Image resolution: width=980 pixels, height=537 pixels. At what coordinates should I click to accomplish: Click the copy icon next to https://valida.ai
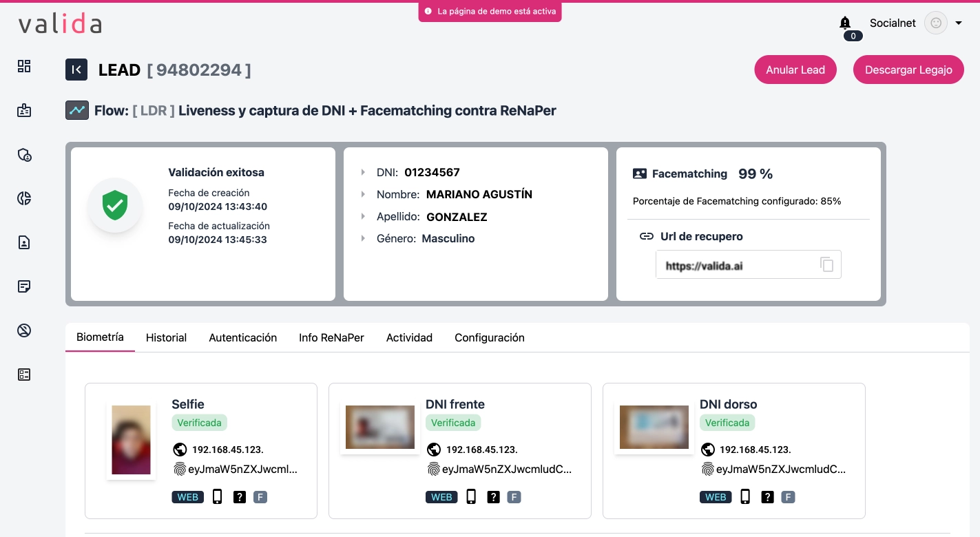pyautogui.click(x=826, y=264)
